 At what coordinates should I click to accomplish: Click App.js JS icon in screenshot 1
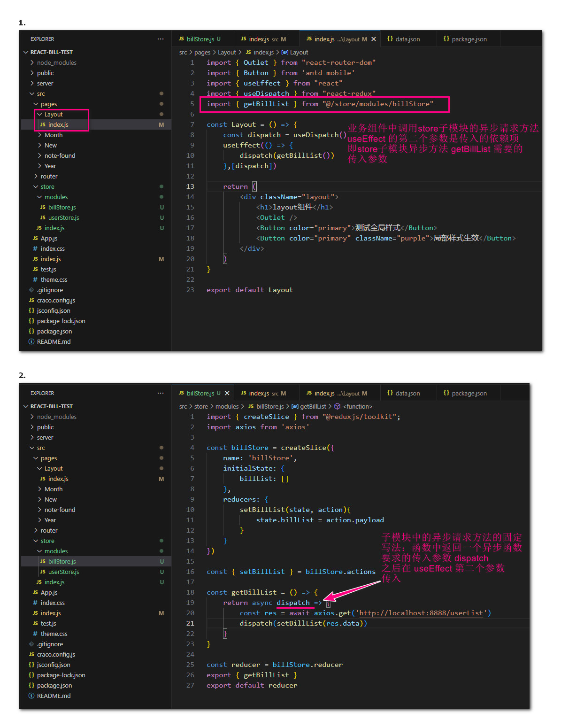pyautogui.click(x=35, y=238)
